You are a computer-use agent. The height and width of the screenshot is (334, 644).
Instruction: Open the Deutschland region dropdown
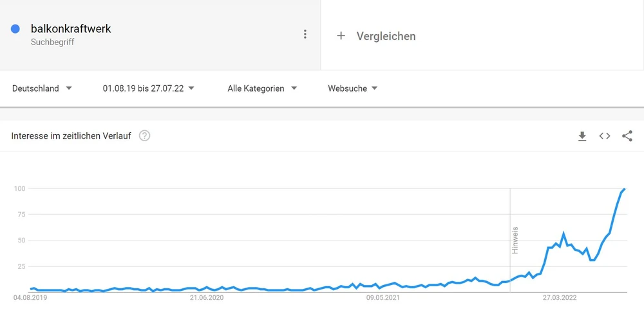43,88
